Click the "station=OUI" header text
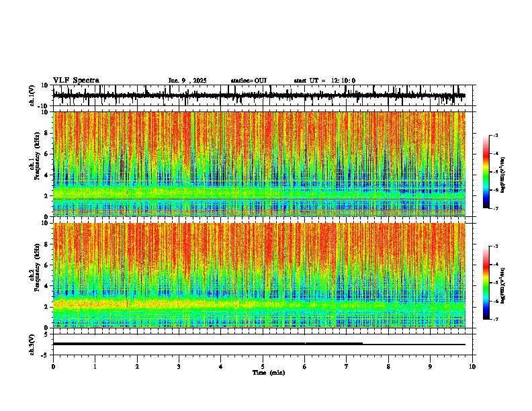Viewport: 532px width, 411px height. [249, 81]
